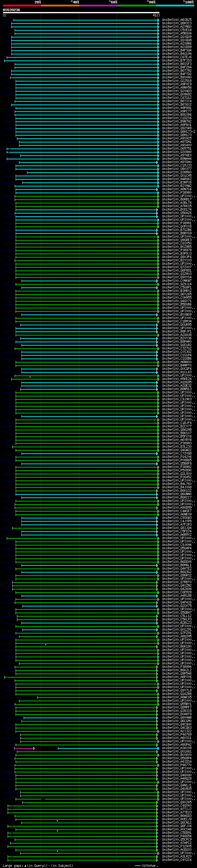Click the purple ~60% identity legend segment
197x868 pixels.
(x=98, y=6)
